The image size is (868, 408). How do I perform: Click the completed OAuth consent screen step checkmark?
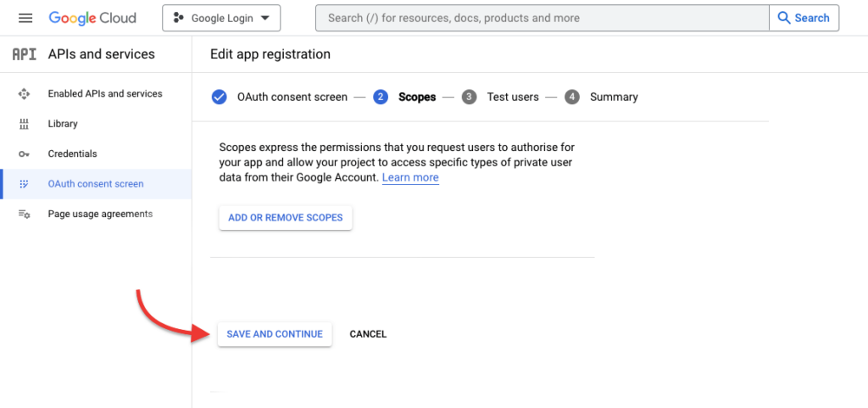219,97
